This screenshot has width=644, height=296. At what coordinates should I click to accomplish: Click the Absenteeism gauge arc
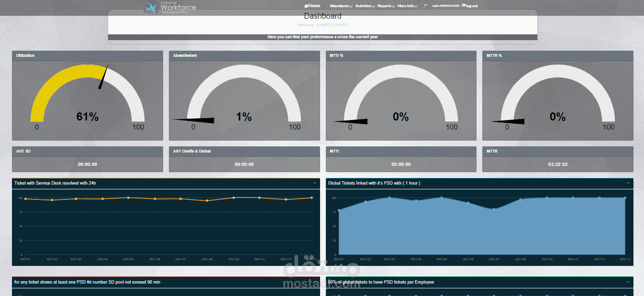coord(244,72)
